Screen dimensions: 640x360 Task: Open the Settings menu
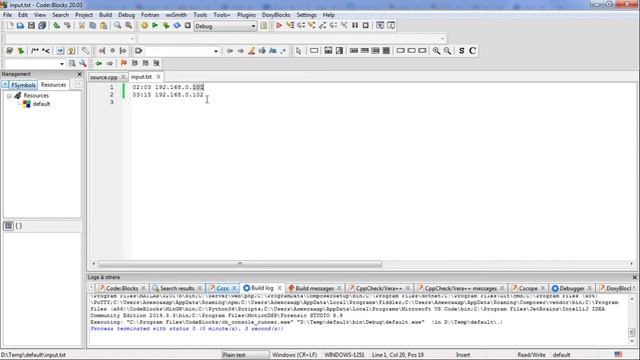coord(306,15)
